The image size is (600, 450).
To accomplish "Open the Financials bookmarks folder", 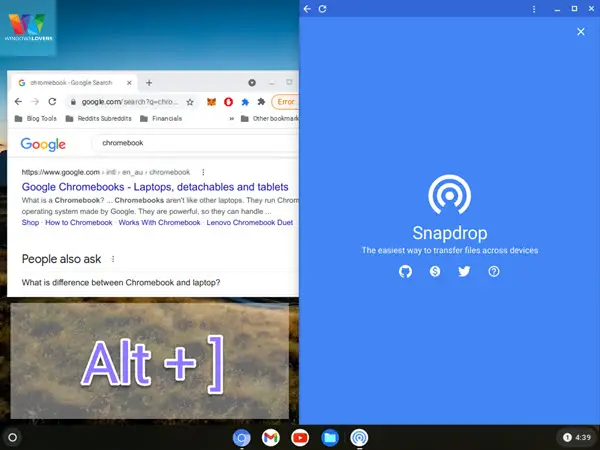I will click(x=161, y=119).
